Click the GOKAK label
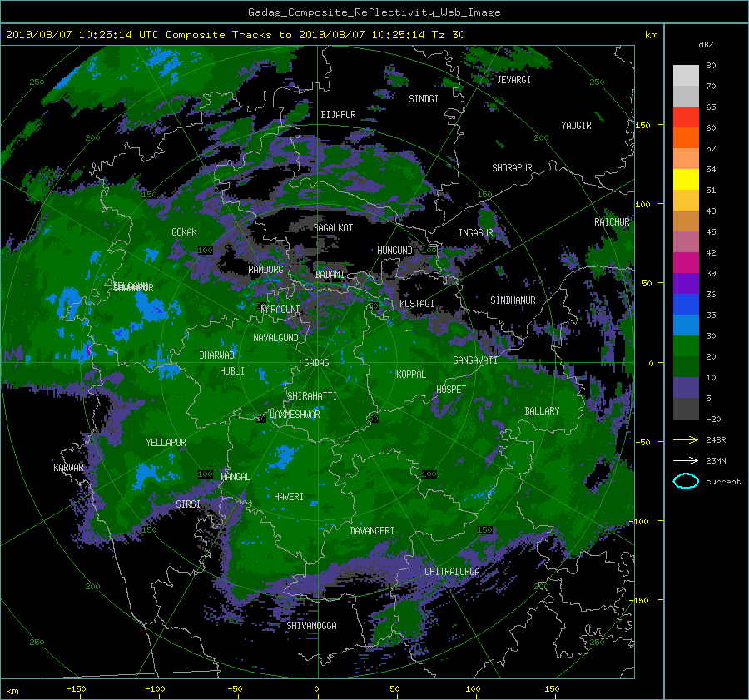The height and width of the screenshot is (700, 749). [x=185, y=232]
